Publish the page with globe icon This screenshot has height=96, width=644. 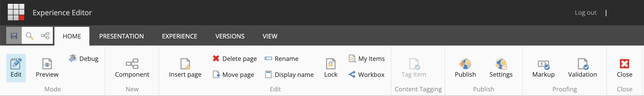pyautogui.click(x=465, y=68)
